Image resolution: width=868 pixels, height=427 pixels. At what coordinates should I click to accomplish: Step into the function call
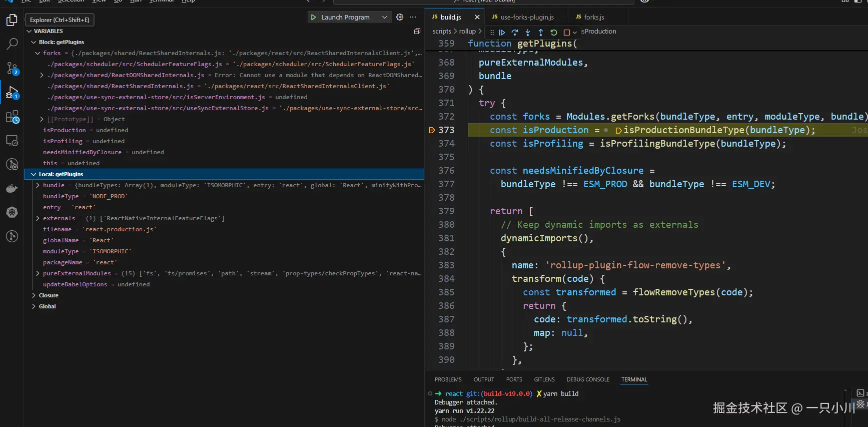(528, 32)
